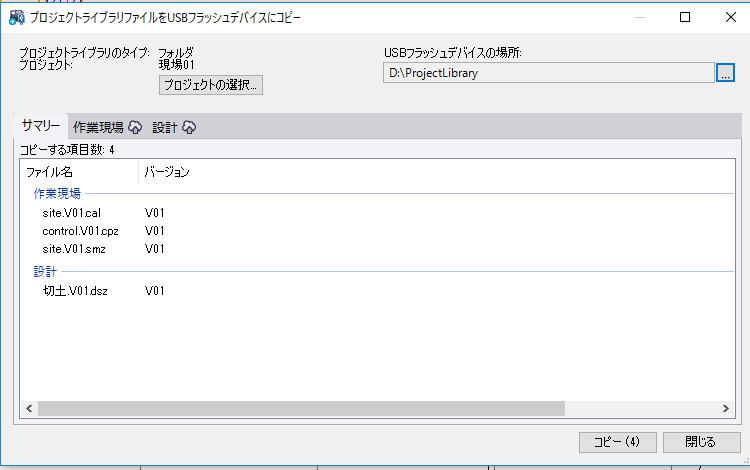Screen dimensions: 750x470
Task: Select the site.V01.smz file row
Action: click(74, 249)
